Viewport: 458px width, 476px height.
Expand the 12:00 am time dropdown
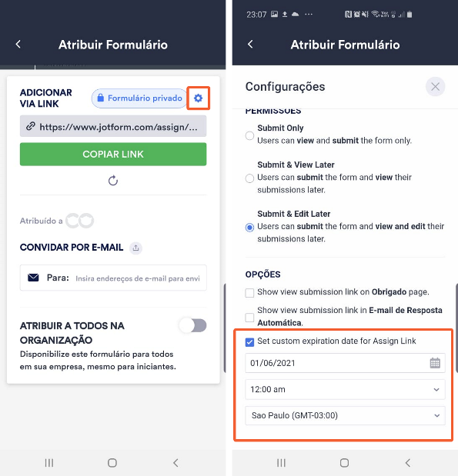(345, 389)
